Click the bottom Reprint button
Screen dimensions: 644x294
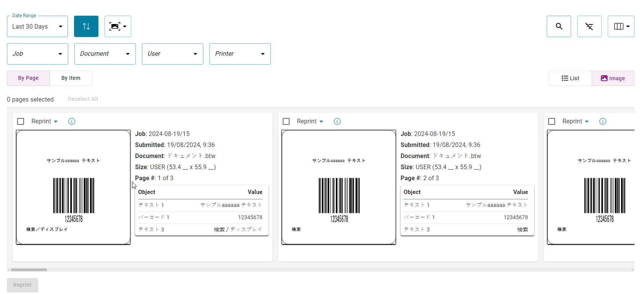[x=23, y=285]
